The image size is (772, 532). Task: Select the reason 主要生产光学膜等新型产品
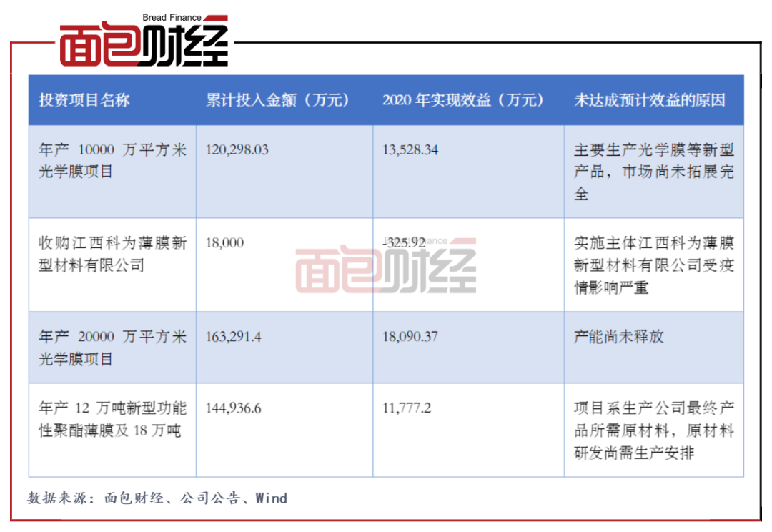click(x=654, y=172)
